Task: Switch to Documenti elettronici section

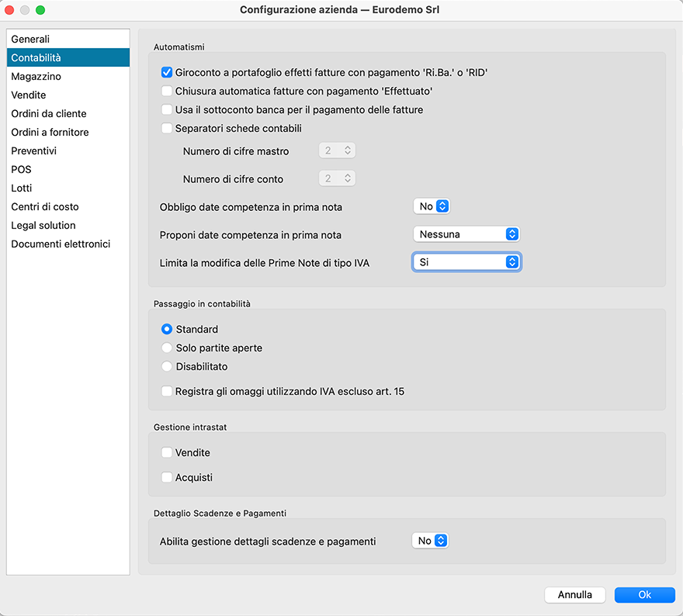Action: click(61, 244)
